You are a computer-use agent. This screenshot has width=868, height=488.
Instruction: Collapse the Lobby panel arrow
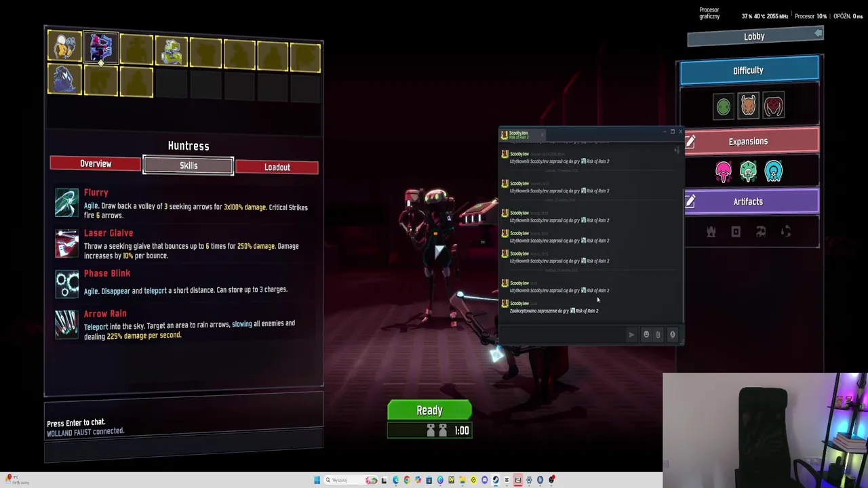pyautogui.click(x=818, y=33)
